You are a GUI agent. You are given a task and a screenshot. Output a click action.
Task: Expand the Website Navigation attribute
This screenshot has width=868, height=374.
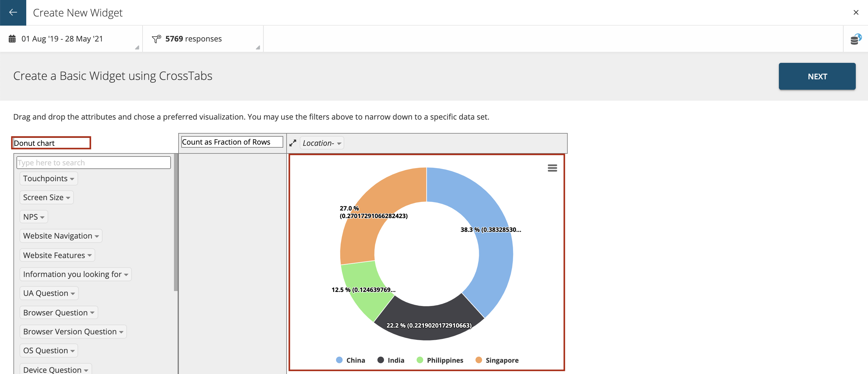[61, 236]
